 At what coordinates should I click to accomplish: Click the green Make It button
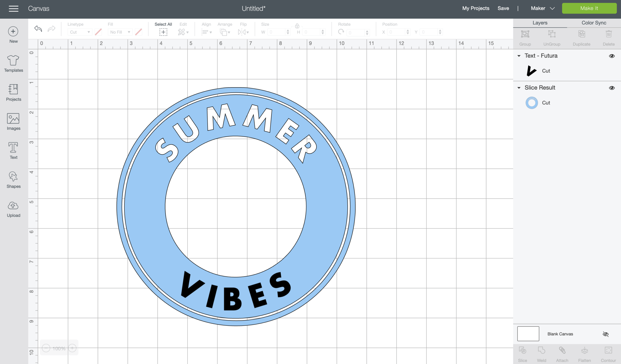(589, 8)
